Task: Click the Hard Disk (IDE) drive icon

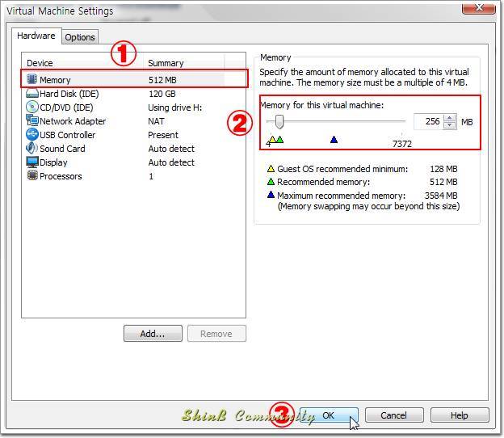Action: pyautogui.click(x=31, y=94)
